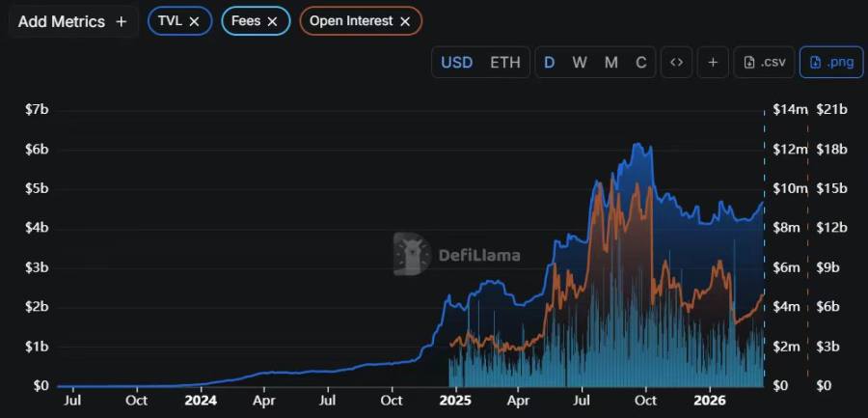Screen dimensions: 868x418
Task: Click the Open Interest metric label
Action: coord(352,20)
